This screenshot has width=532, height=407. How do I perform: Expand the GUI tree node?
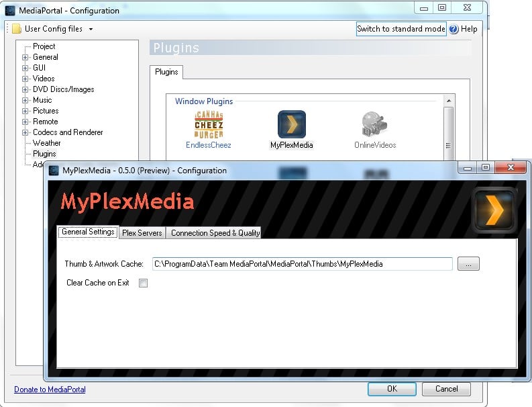(25, 68)
